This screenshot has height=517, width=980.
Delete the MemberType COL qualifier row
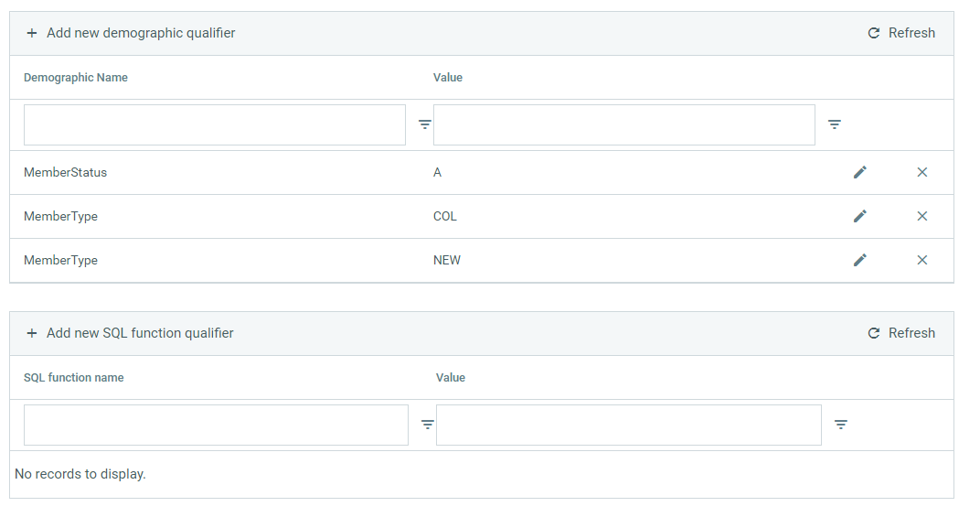[x=921, y=216]
